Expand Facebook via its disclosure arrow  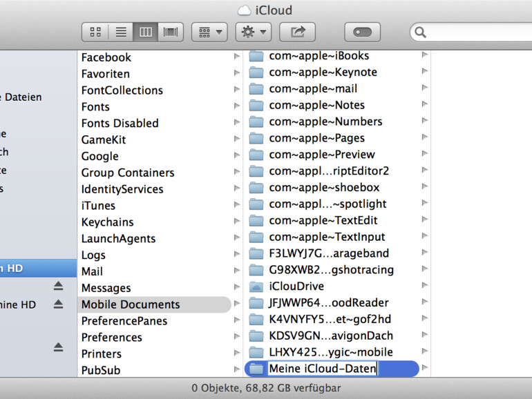point(237,57)
